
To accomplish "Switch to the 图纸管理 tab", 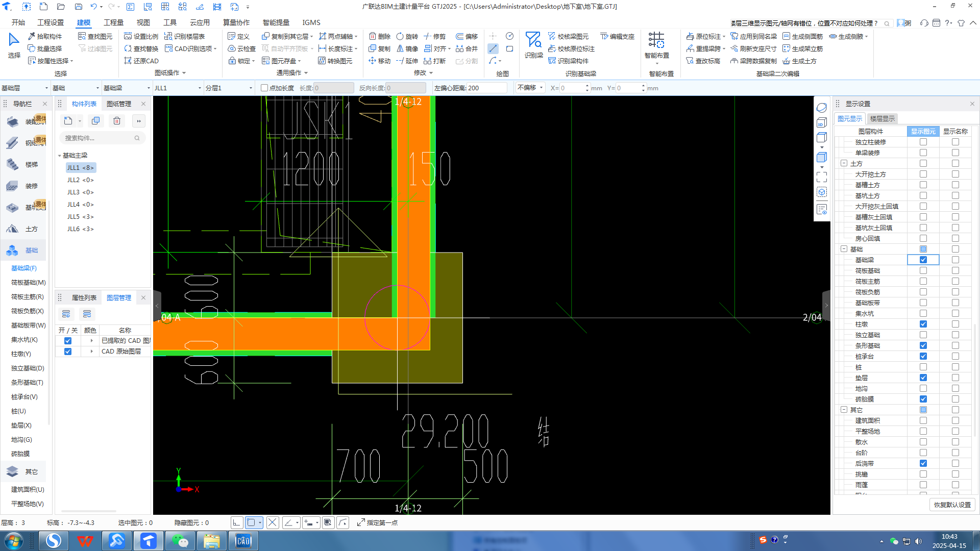I will 119,104.
